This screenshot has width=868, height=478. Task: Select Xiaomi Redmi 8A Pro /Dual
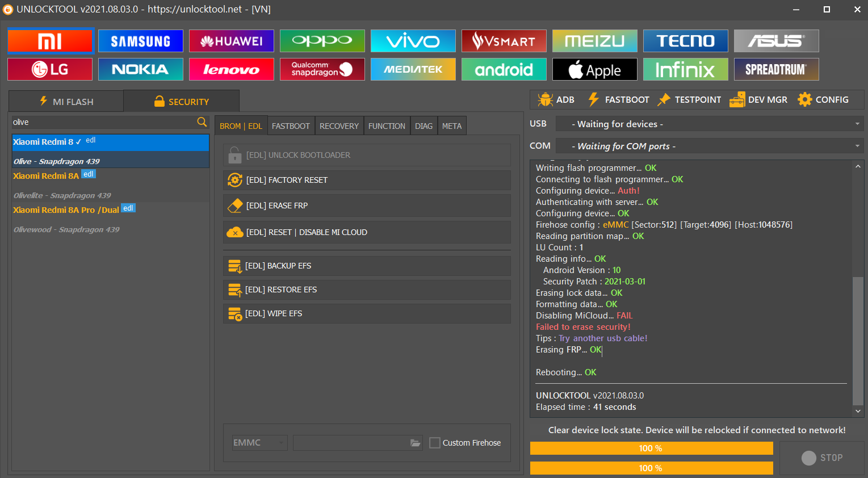tap(111, 219)
